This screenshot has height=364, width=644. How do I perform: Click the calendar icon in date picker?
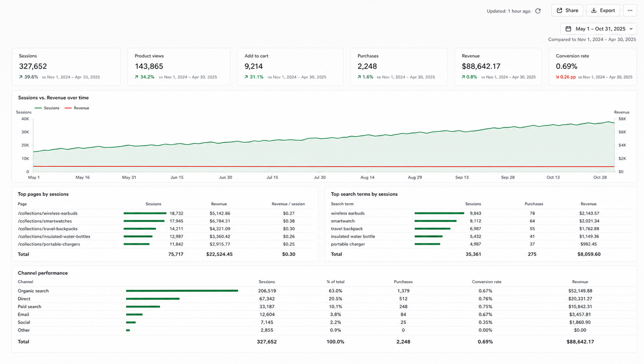tap(568, 29)
